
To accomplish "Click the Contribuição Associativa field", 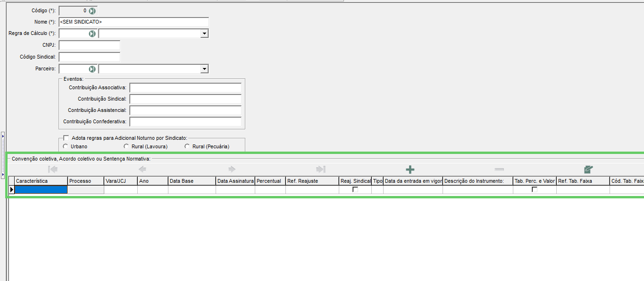I will pos(185,88).
